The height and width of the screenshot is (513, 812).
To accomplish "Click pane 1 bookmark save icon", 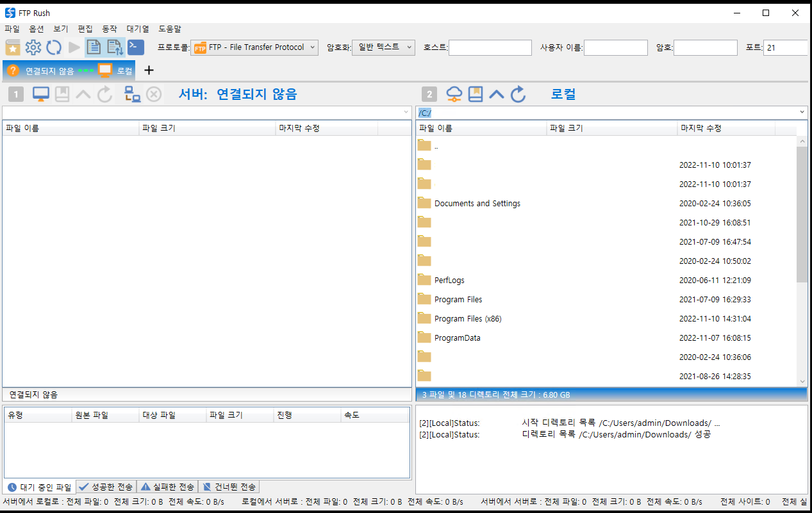I will point(62,94).
